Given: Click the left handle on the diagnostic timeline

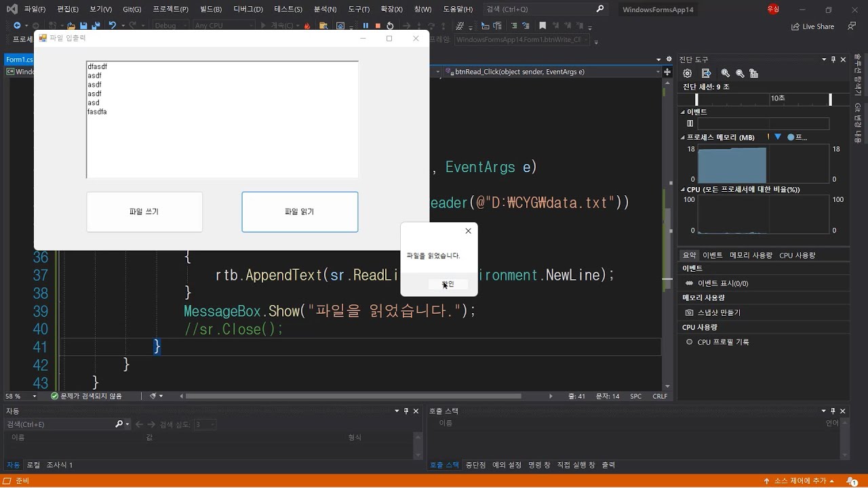Looking at the screenshot, I should (696, 100).
